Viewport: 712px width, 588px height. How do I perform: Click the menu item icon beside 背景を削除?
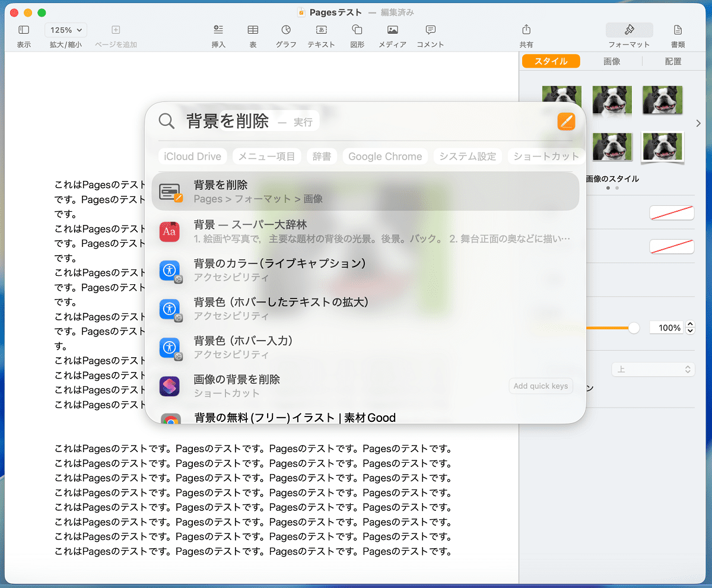(170, 192)
